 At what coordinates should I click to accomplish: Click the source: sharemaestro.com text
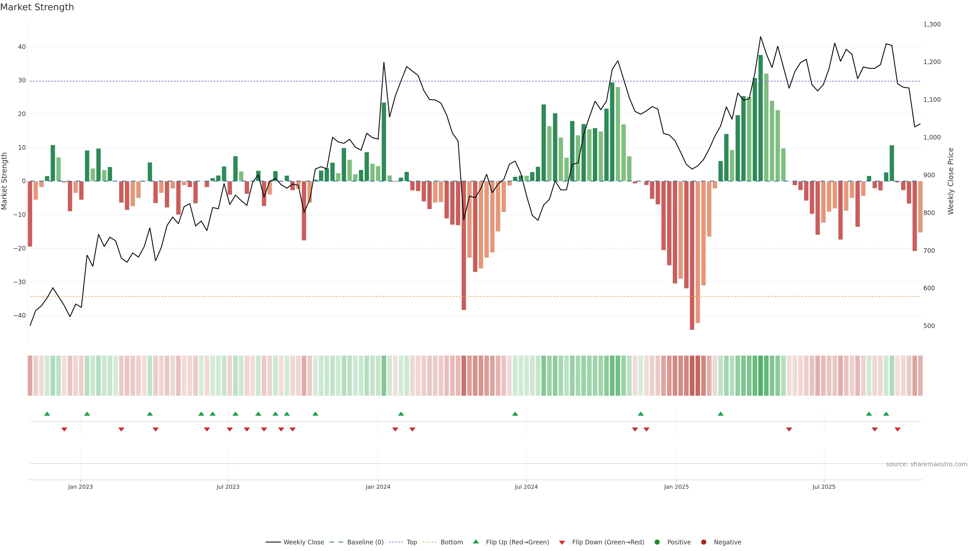tap(926, 464)
